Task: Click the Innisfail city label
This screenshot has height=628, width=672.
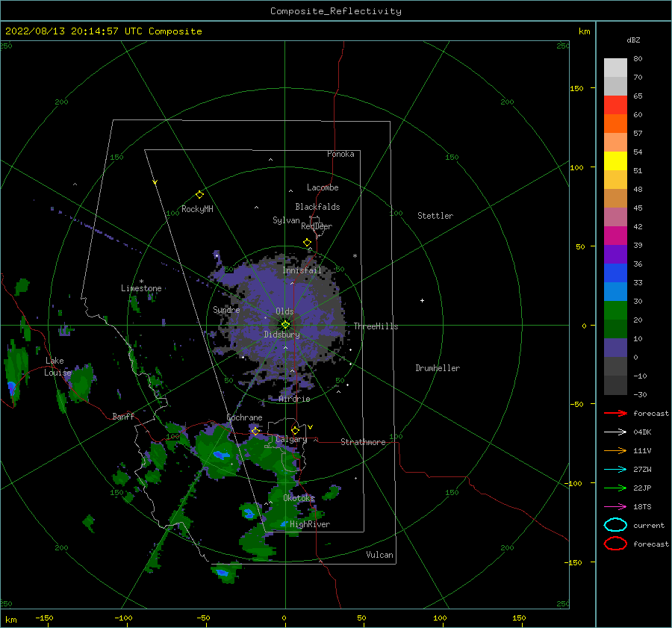Action: click(x=302, y=270)
